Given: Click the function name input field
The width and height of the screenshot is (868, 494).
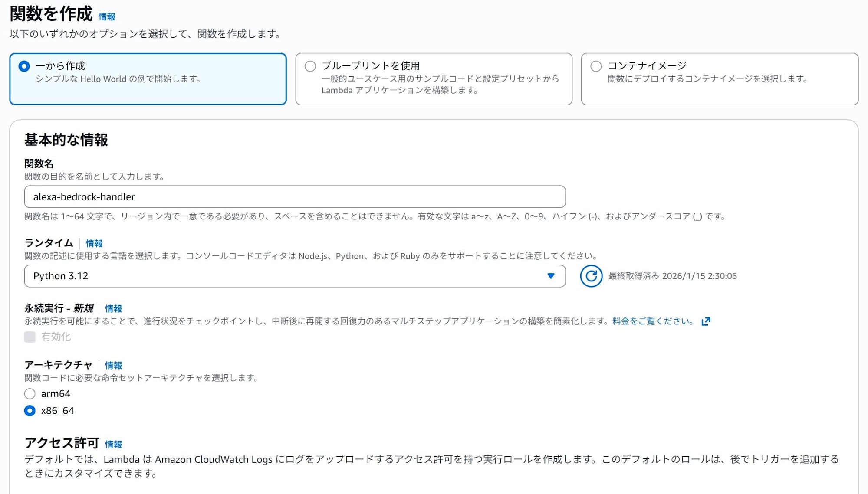Looking at the screenshot, I should (295, 197).
